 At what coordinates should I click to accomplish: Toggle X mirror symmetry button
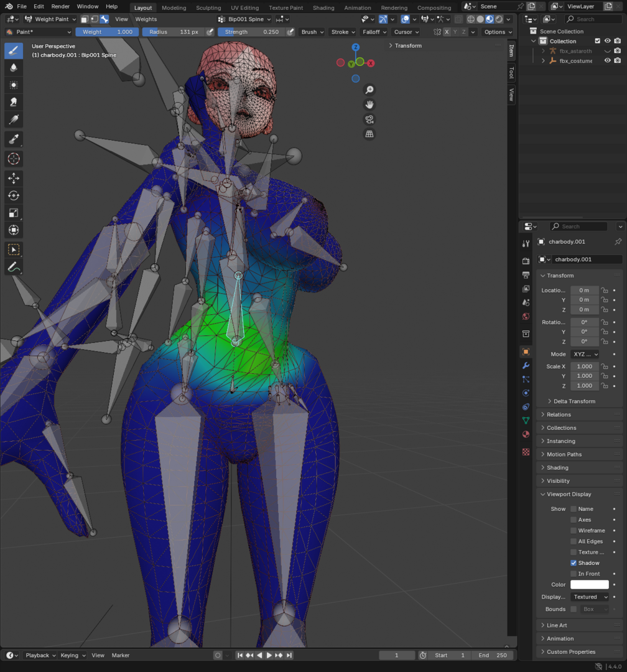(x=447, y=32)
